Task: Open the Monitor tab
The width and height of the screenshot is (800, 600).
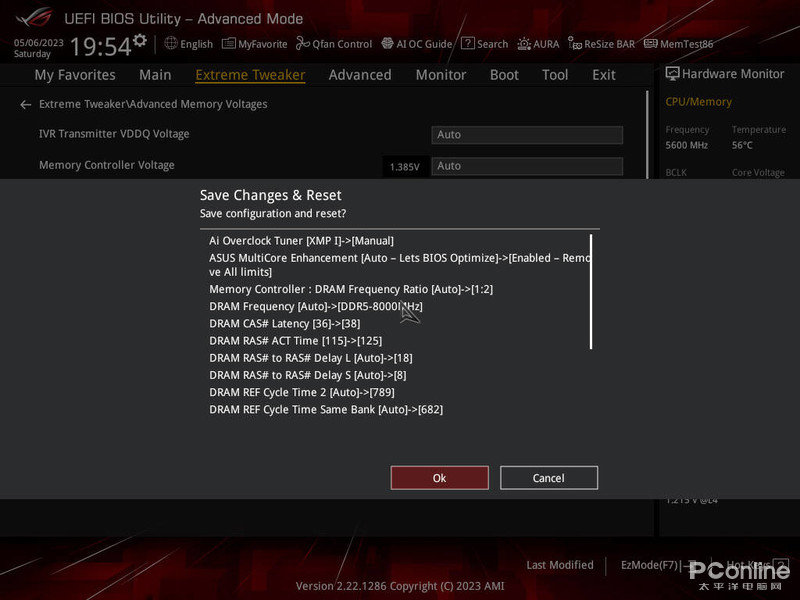Action: coord(441,75)
